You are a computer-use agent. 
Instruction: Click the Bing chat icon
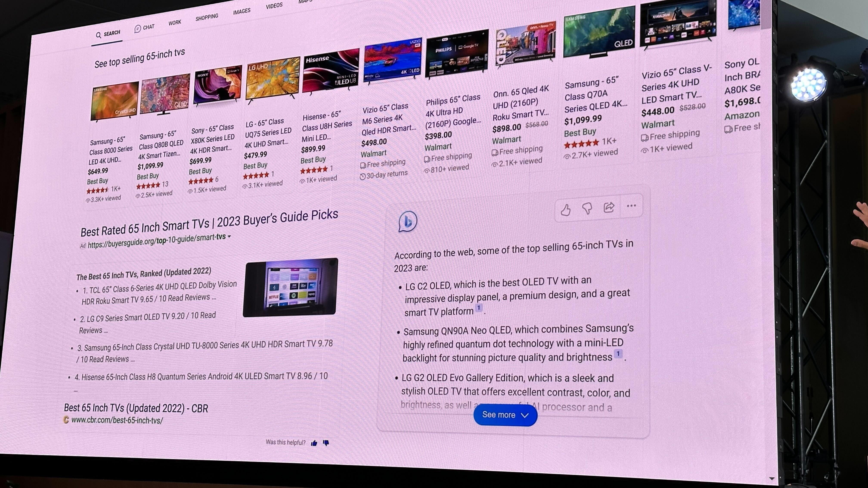tap(407, 222)
